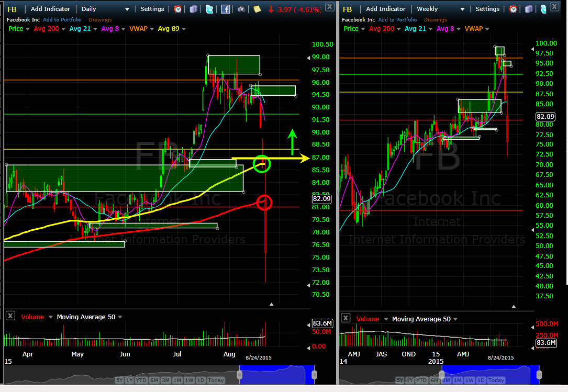
Task: Expand Moving Average 50 in Daily volume
Action: [120, 317]
